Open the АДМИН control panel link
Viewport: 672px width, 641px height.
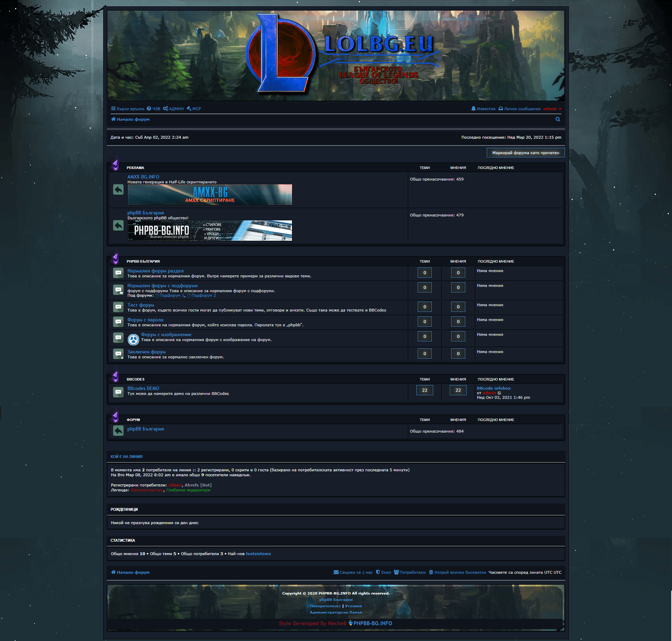[x=173, y=109]
